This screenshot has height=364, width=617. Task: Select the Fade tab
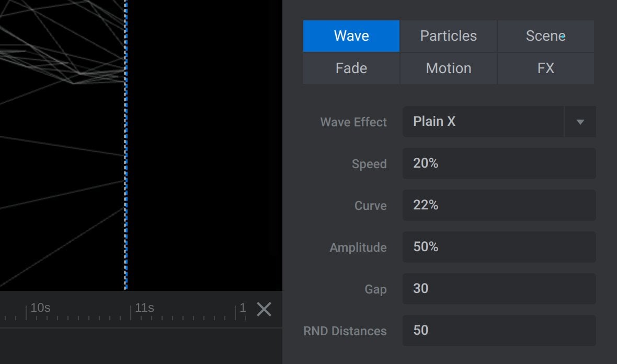(x=351, y=68)
